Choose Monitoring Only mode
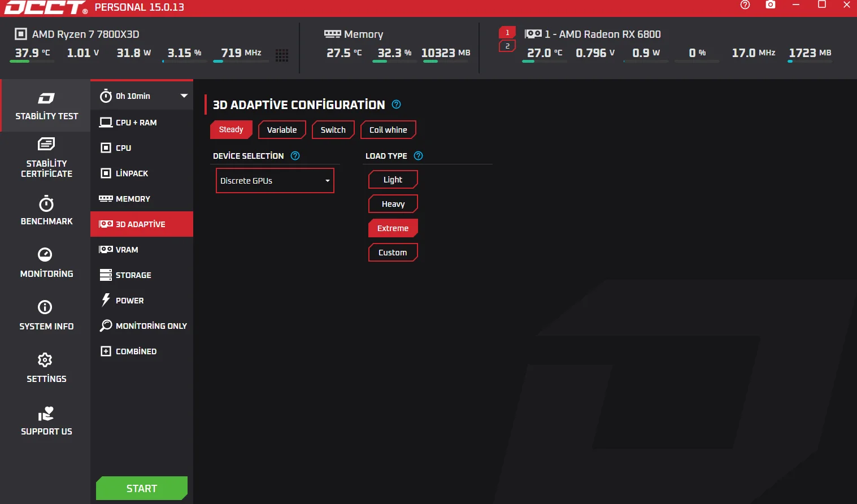 142,326
